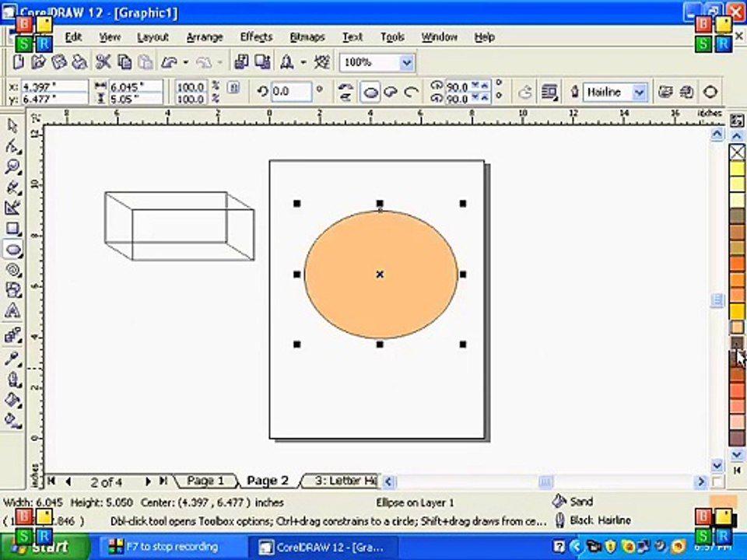
Task: Mirror the object horizontally
Action: (x=345, y=86)
